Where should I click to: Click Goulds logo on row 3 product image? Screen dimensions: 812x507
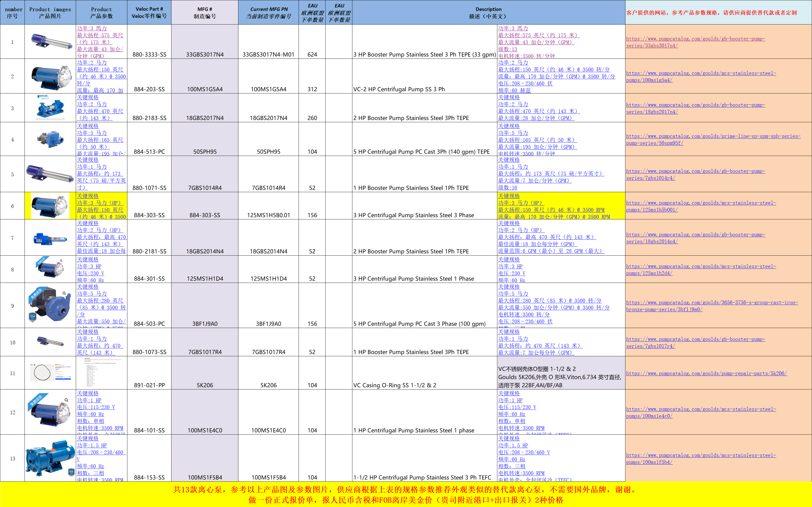pyautogui.click(x=44, y=97)
